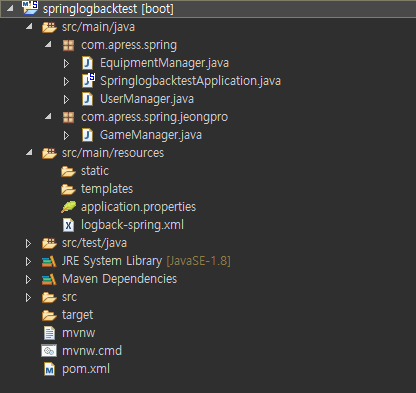Select the static folder label
This screenshot has width=416, height=393.
[95, 171]
